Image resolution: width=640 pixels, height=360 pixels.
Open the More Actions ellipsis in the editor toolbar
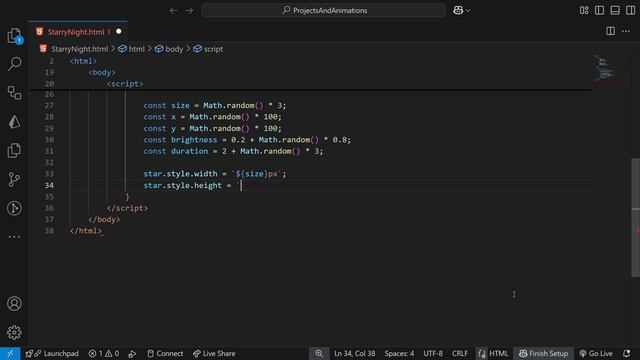pos(626,31)
